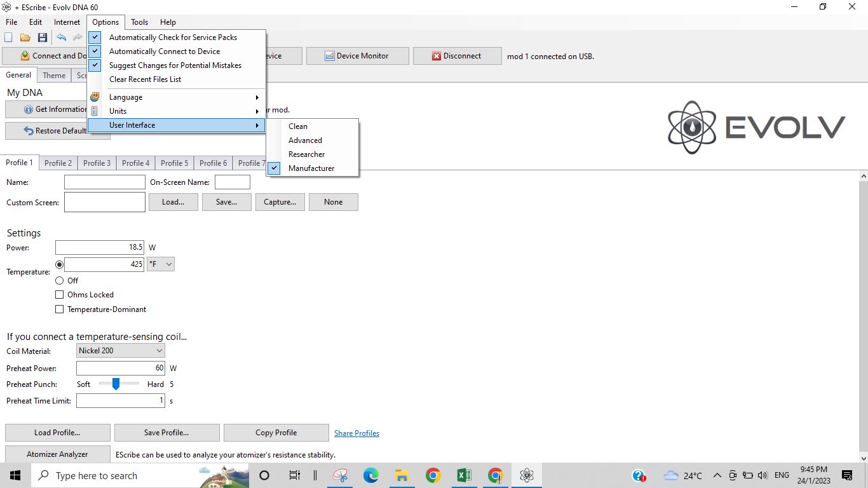Screen dimensions: 868x488
Task: Switch to the Profile 3 tab
Action: pos(97,163)
